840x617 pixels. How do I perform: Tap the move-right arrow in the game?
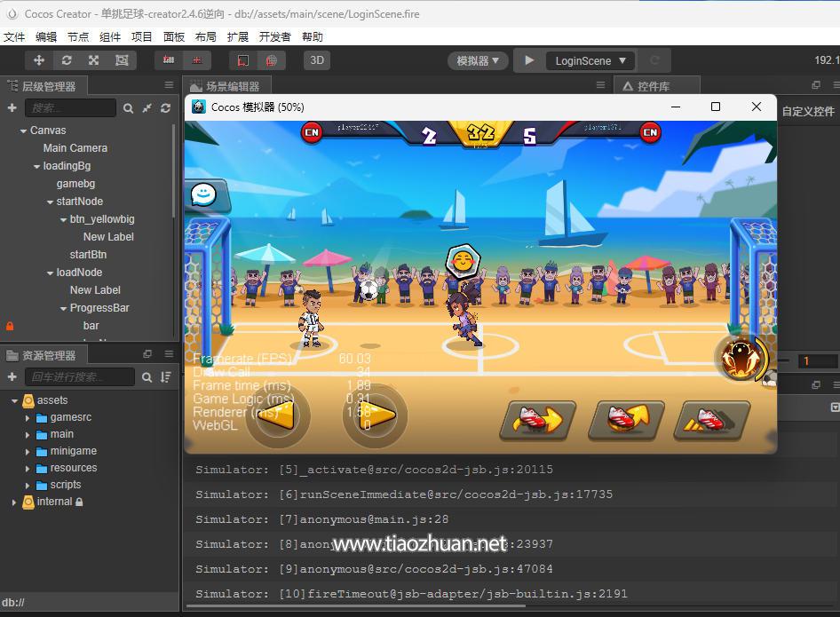tap(375, 415)
